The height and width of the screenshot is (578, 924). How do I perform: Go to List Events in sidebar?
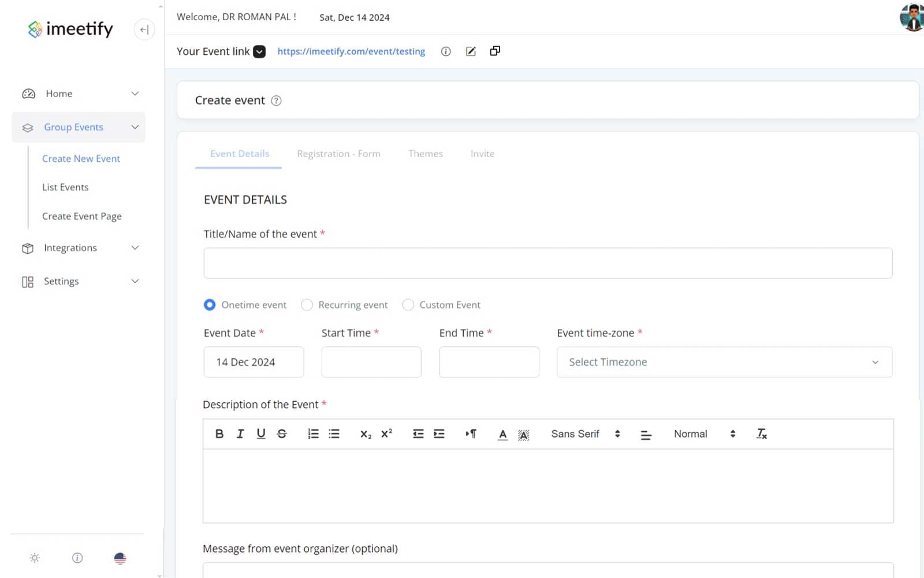(65, 187)
